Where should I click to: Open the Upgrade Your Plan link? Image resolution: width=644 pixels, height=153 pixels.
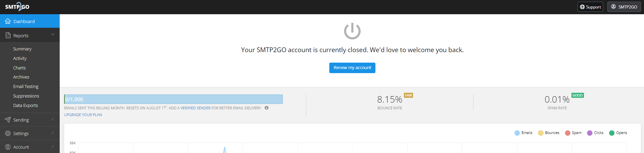83,115
